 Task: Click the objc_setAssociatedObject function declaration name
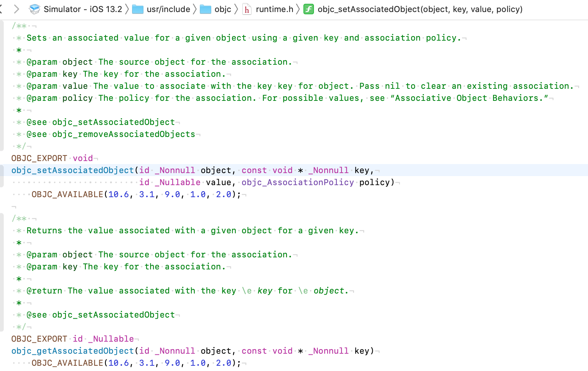(x=73, y=170)
